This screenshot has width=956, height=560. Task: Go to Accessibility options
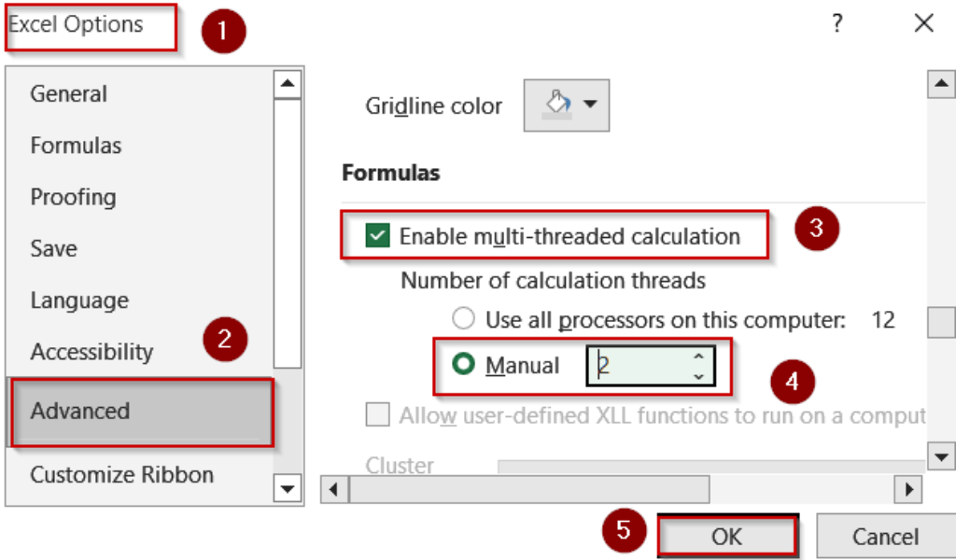[x=90, y=352]
